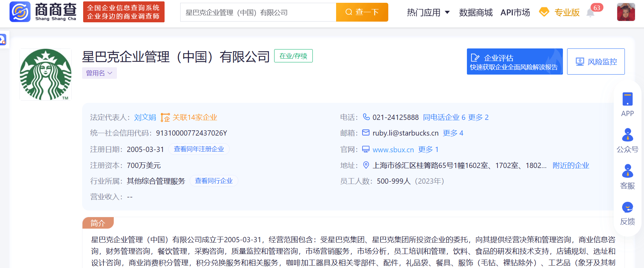Click the 简介 section tab label
The width and height of the screenshot is (644, 268).
point(98,223)
